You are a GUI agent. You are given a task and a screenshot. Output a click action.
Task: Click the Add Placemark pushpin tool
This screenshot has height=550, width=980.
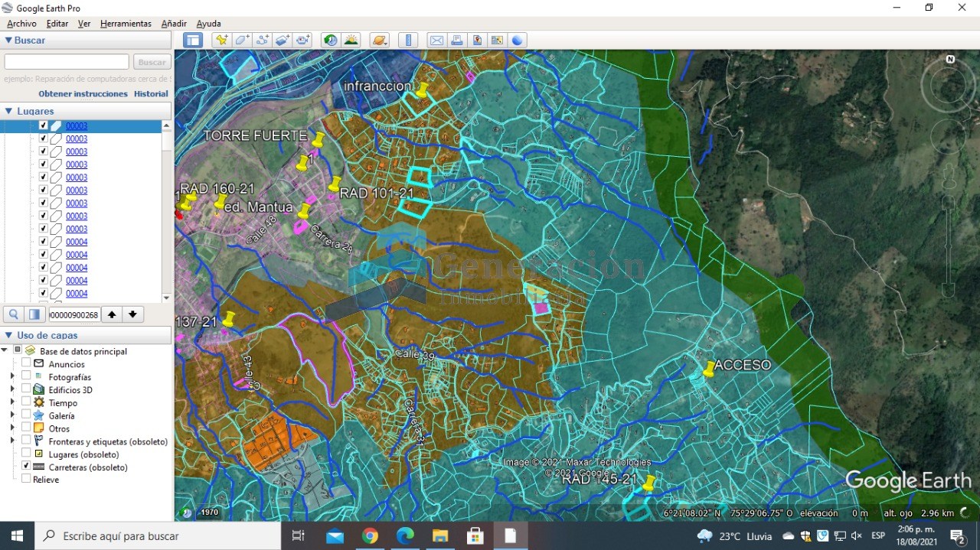222,41
